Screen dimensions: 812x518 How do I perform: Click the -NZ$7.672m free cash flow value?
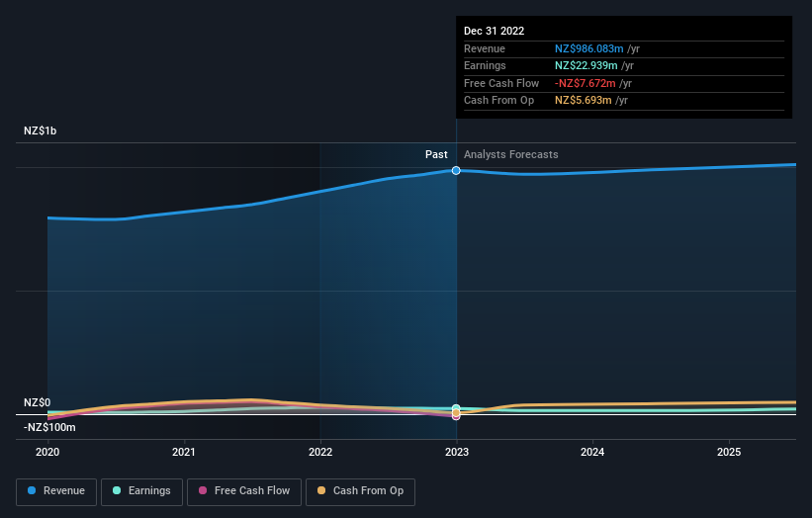(586, 83)
